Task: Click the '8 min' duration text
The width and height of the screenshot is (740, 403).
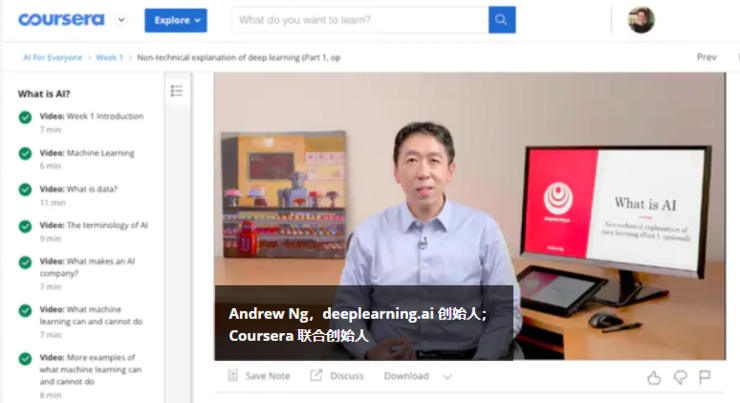Action: [50, 395]
